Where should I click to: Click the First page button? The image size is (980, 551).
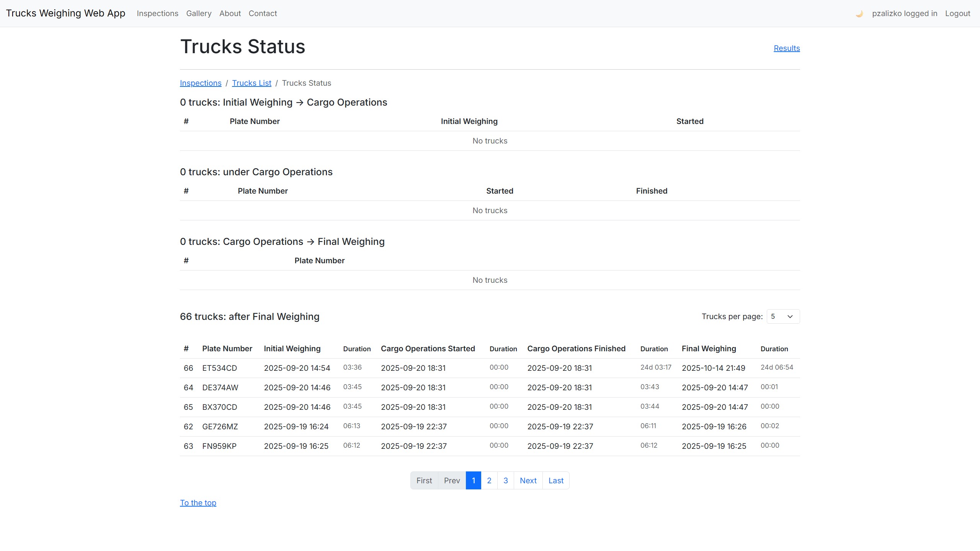pos(424,481)
